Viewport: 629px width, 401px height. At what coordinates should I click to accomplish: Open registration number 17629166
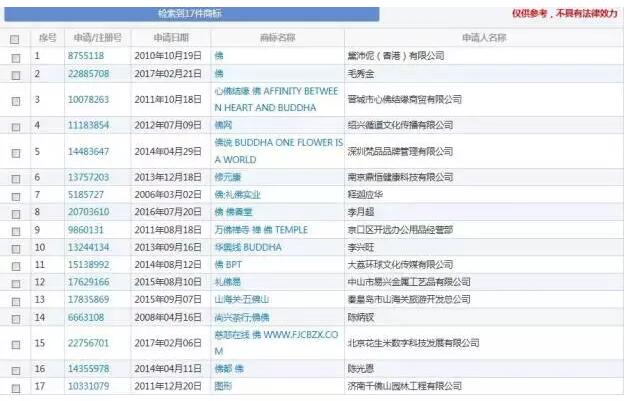[x=88, y=282]
